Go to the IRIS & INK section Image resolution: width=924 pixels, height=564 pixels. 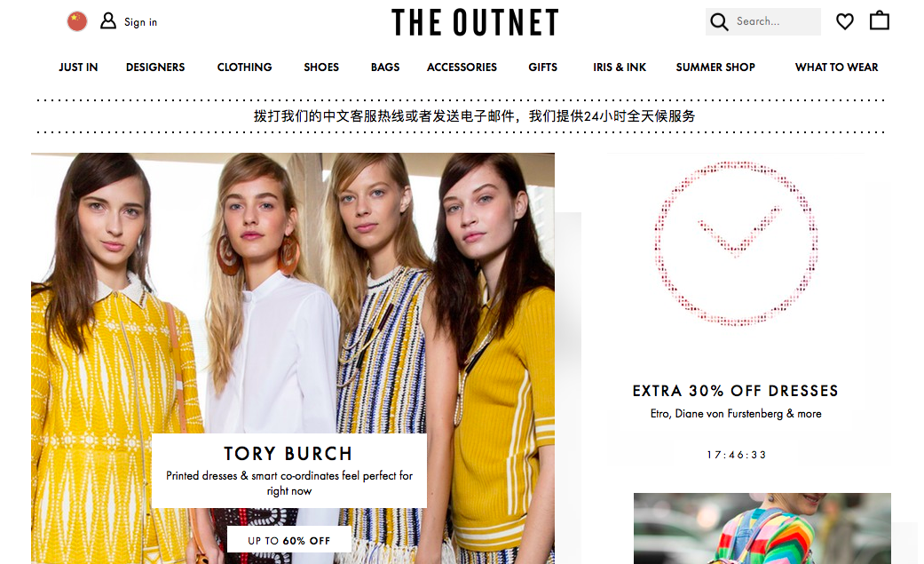coord(620,68)
